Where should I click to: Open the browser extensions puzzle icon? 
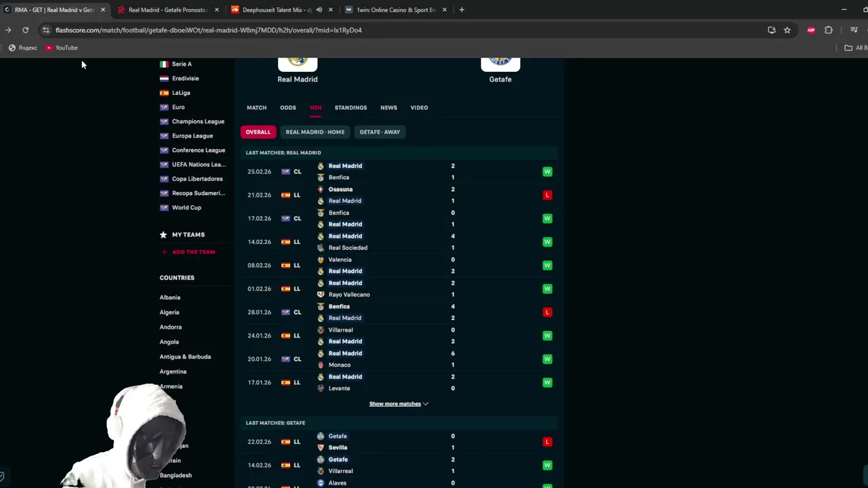click(829, 30)
